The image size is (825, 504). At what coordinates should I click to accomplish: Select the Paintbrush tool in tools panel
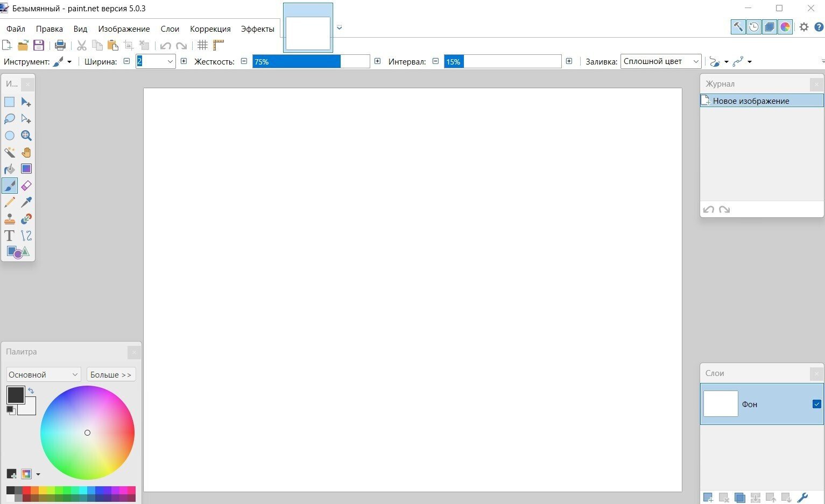10,186
